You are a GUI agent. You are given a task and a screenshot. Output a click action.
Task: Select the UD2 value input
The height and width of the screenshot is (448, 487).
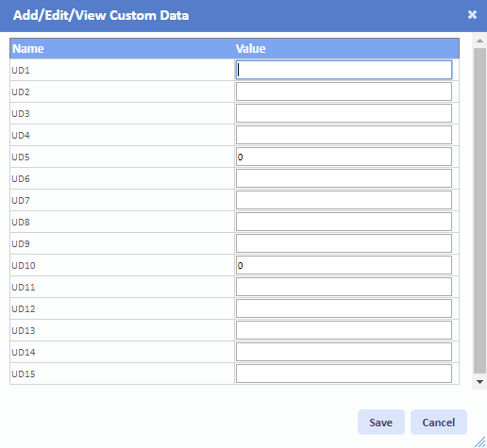(344, 91)
